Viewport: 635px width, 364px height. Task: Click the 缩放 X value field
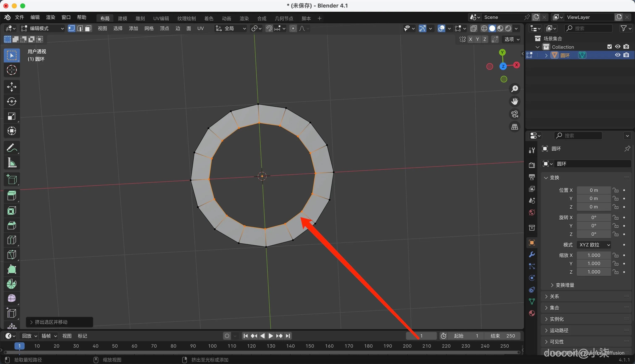(x=594, y=255)
